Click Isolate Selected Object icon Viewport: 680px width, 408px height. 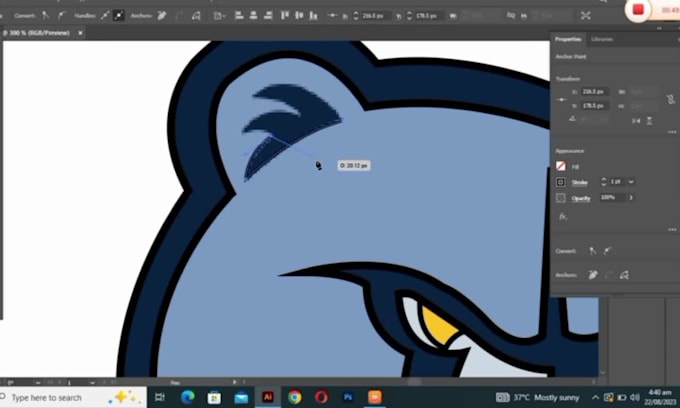coord(585,16)
